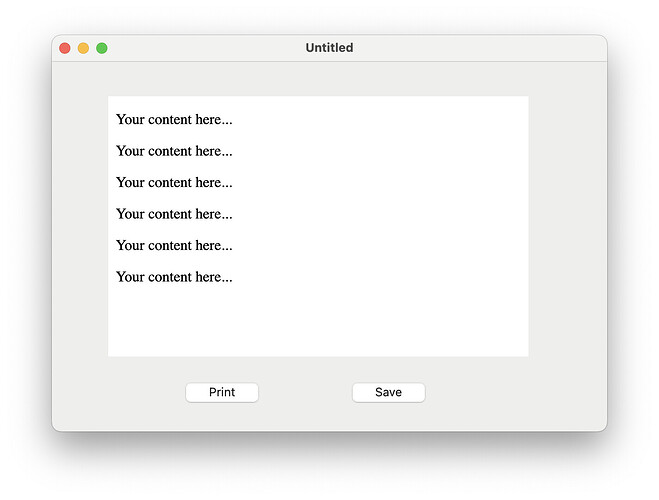The width and height of the screenshot is (659, 500).
Task: Minimize the window using yellow button
Action: [x=83, y=48]
